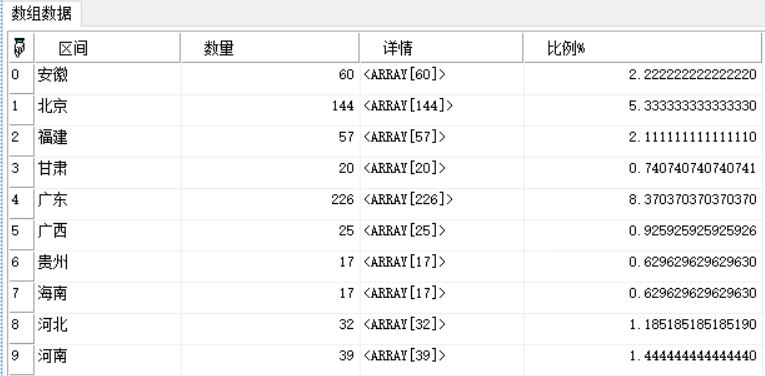765x376 pixels.
Task: Click the pen icon in header corner
Action: [20, 48]
